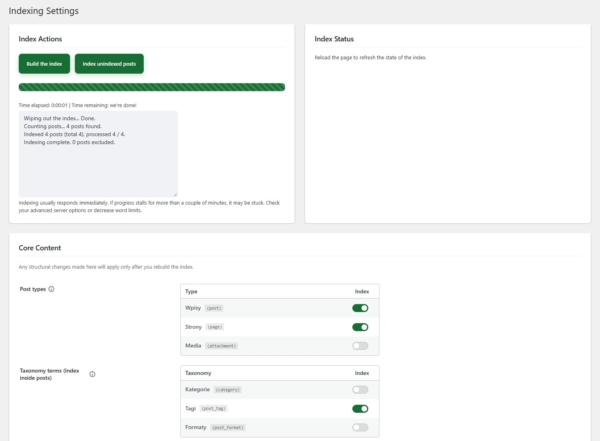
Task: Click the 'Indexing usually responds immediately' help text
Action: pyautogui.click(x=149, y=206)
